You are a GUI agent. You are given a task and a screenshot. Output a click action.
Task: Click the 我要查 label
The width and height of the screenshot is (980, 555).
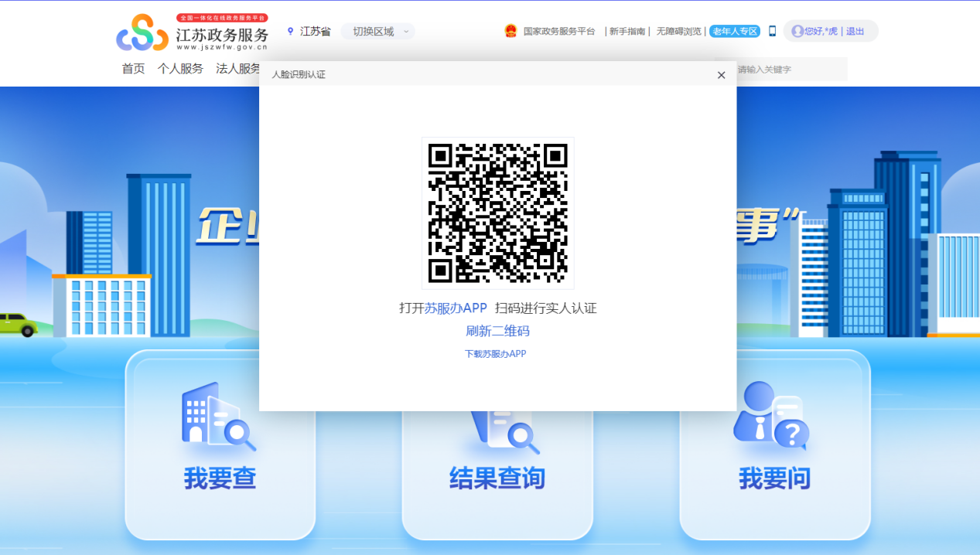220,478
